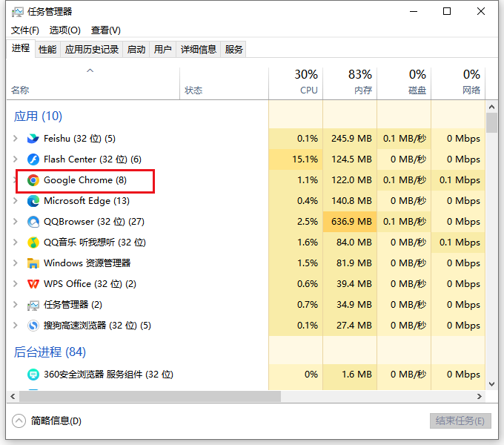Click the horizontal scrollbar left arrow
The height and width of the screenshot is (445, 504).
pos(13,397)
